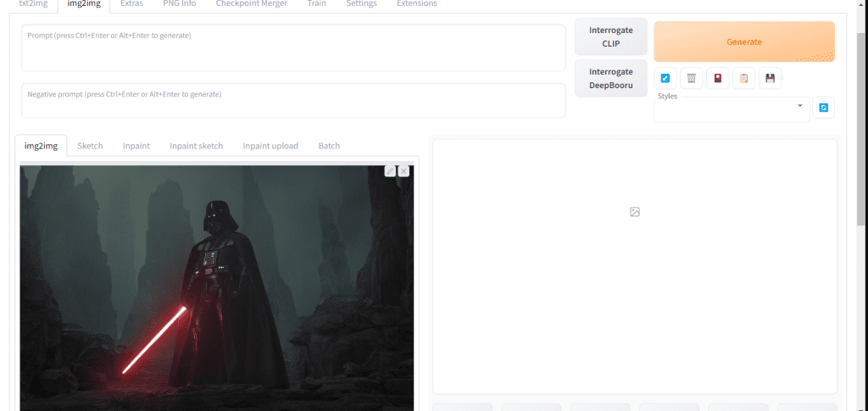Switch to the txt2img tab
Viewport: 868px width, 411px height.
[32, 4]
